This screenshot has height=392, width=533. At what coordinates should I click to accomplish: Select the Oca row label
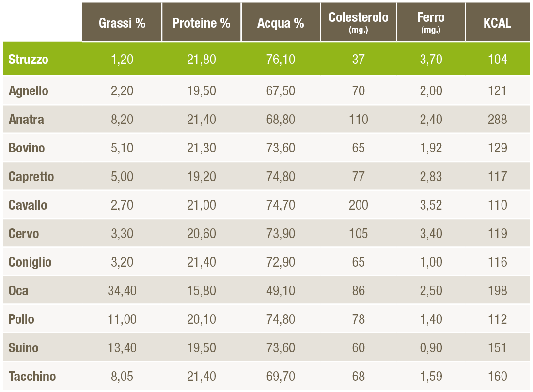[18, 291]
